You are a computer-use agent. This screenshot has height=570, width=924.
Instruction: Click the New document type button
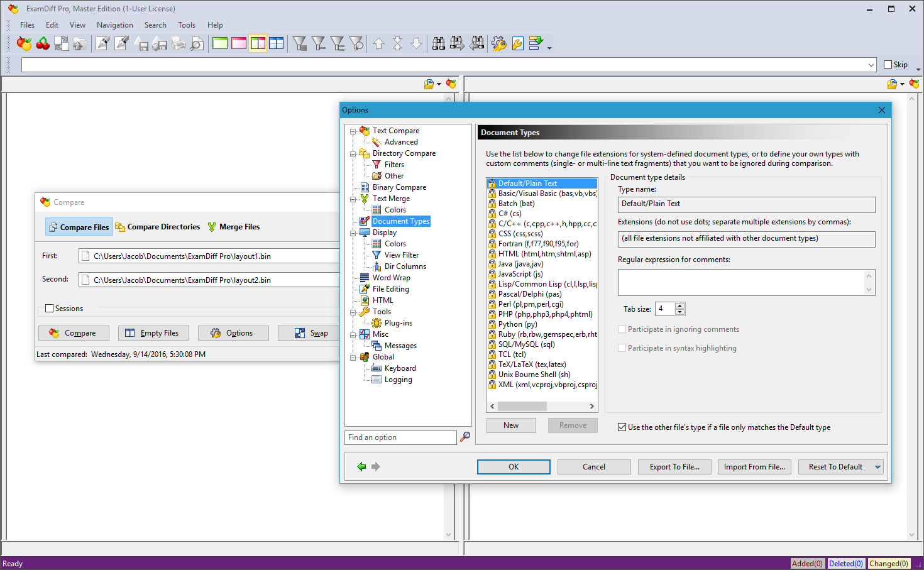click(511, 425)
